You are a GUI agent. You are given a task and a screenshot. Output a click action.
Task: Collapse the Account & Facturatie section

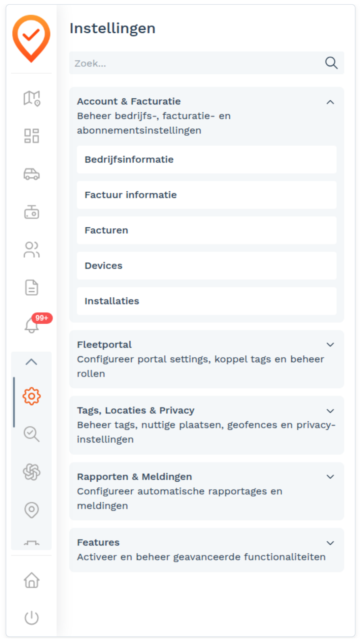pos(330,102)
